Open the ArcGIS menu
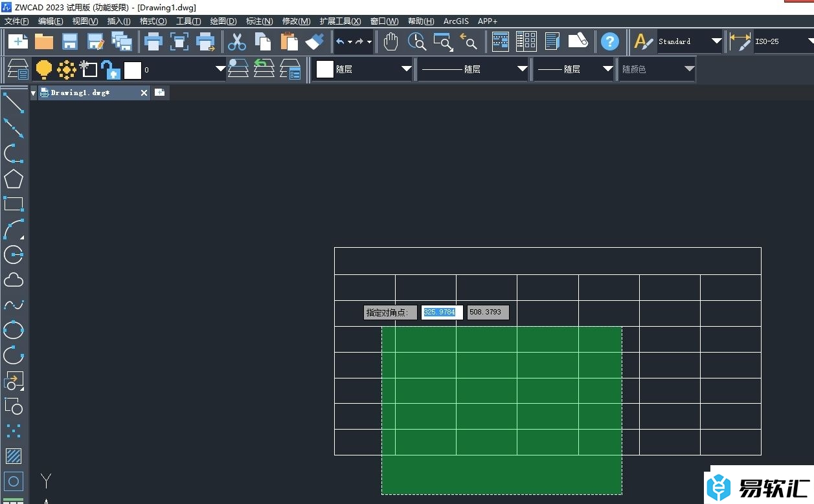This screenshot has width=814, height=504. (456, 21)
